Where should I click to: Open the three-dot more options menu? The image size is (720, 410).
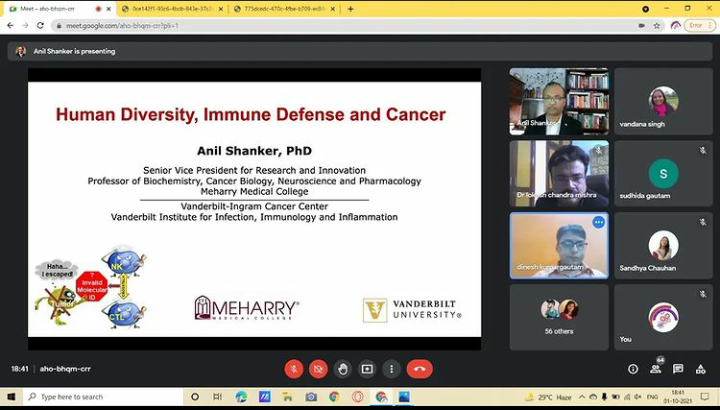coord(391,369)
